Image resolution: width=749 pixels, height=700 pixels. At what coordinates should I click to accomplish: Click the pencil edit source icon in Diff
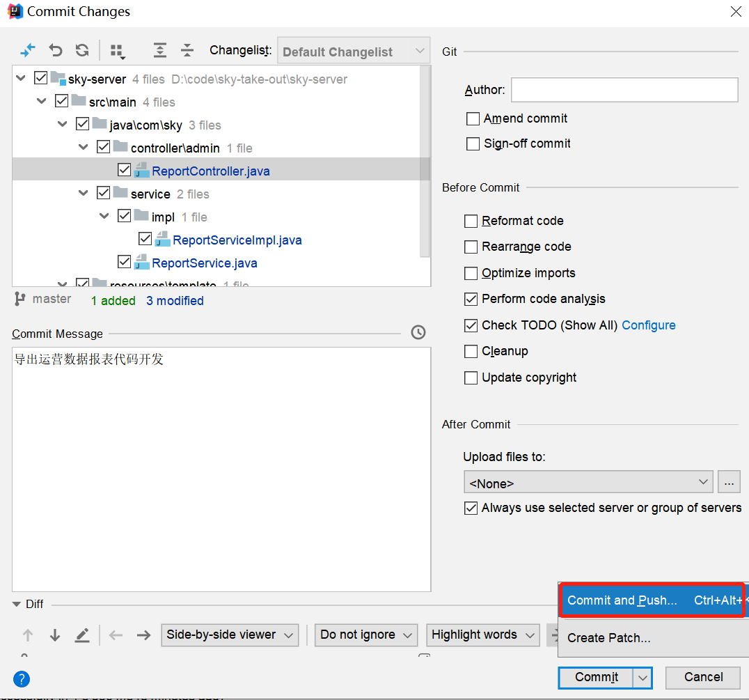pos(82,635)
